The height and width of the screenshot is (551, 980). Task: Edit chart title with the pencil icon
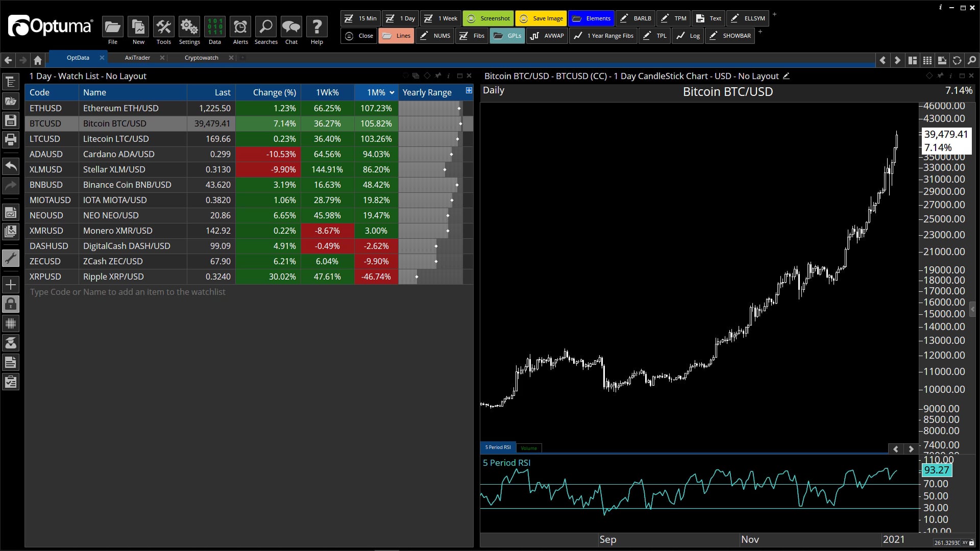[x=787, y=76]
